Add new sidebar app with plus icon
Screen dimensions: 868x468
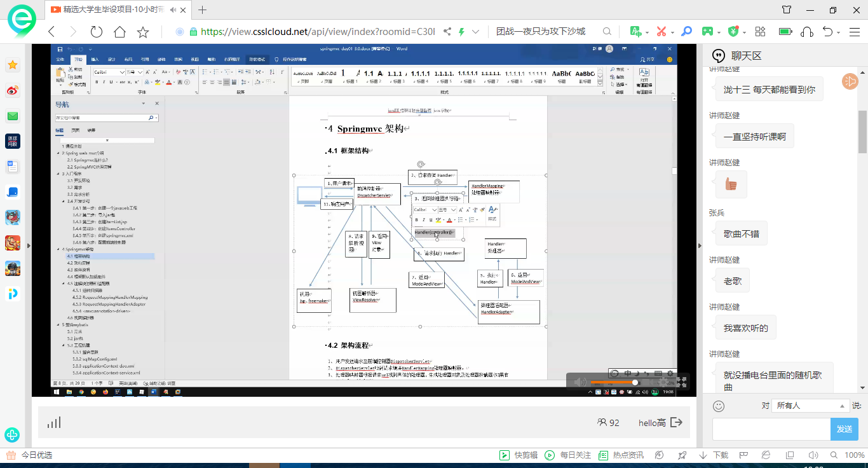click(x=12, y=435)
